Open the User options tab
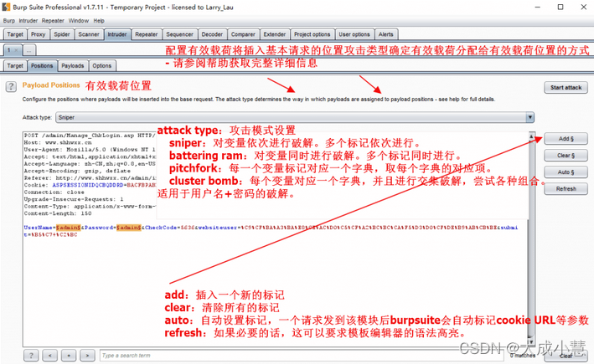This screenshot has height=364, width=599. 354,34
